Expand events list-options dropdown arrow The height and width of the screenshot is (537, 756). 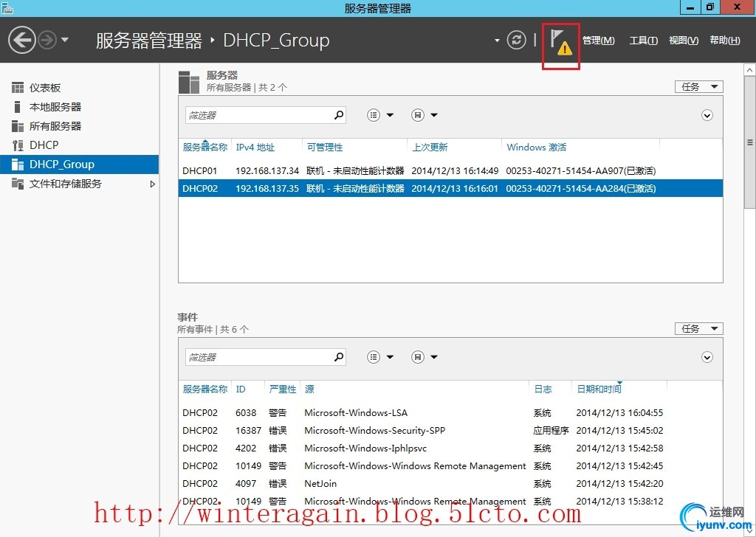coord(390,357)
